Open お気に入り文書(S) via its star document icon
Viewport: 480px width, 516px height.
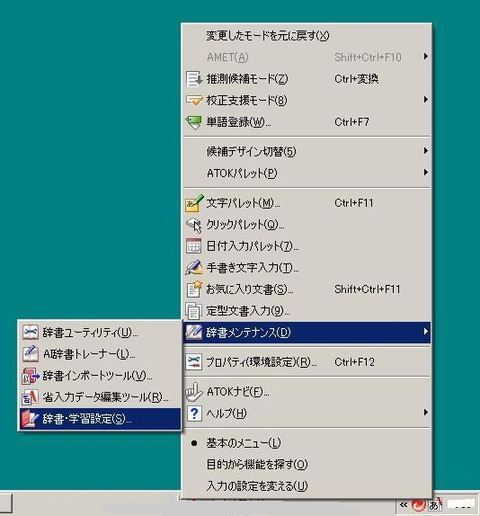coord(194,289)
